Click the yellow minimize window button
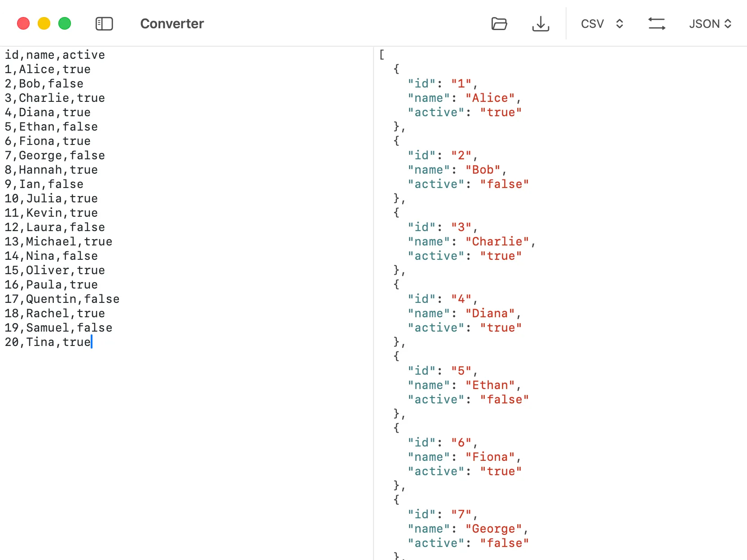Image resolution: width=747 pixels, height=560 pixels. pyautogui.click(x=44, y=23)
